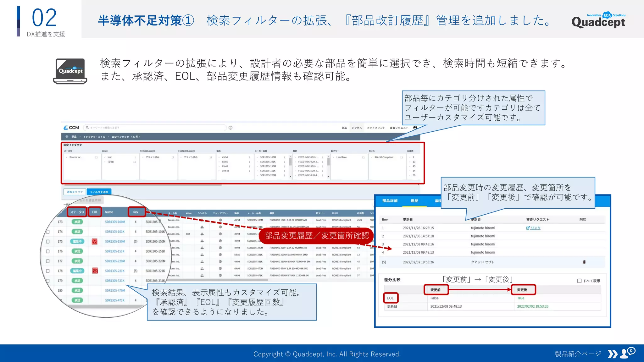Screen dimensions: 644x362
Task: Click the help question mark icon
Action: pyautogui.click(x=230, y=128)
